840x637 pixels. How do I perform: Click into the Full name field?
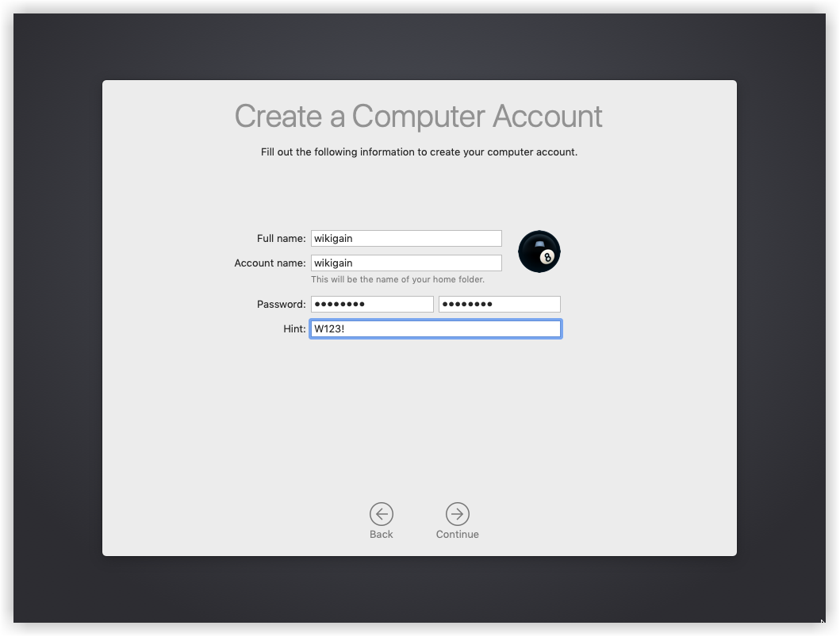pos(406,238)
